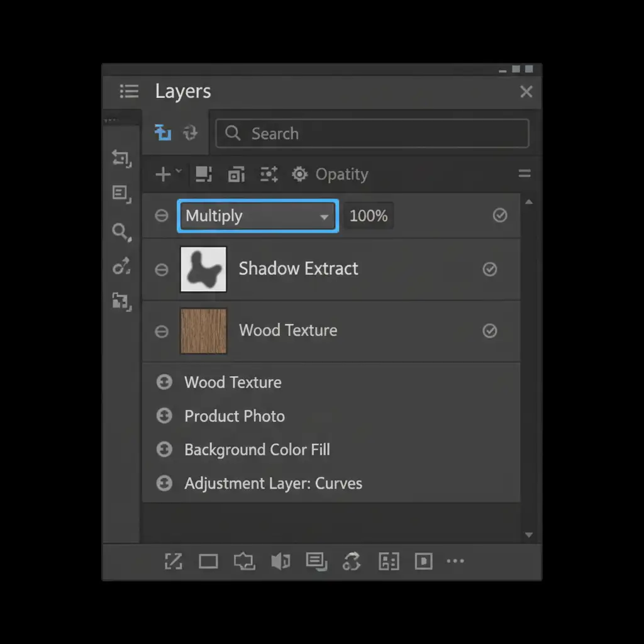Viewport: 644px width, 644px height.
Task: Click the panel options lines at toolbar right
Action: coord(524,174)
